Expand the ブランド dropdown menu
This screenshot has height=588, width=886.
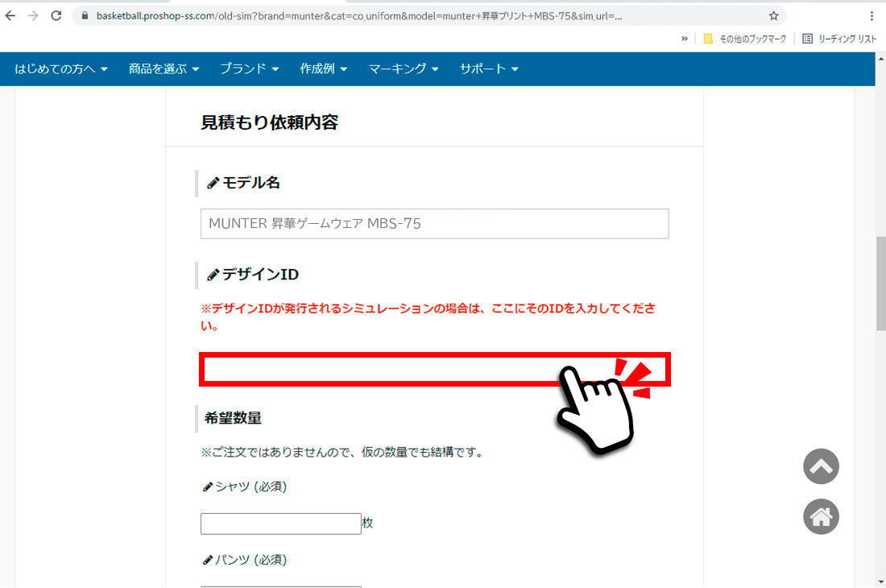click(x=250, y=69)
